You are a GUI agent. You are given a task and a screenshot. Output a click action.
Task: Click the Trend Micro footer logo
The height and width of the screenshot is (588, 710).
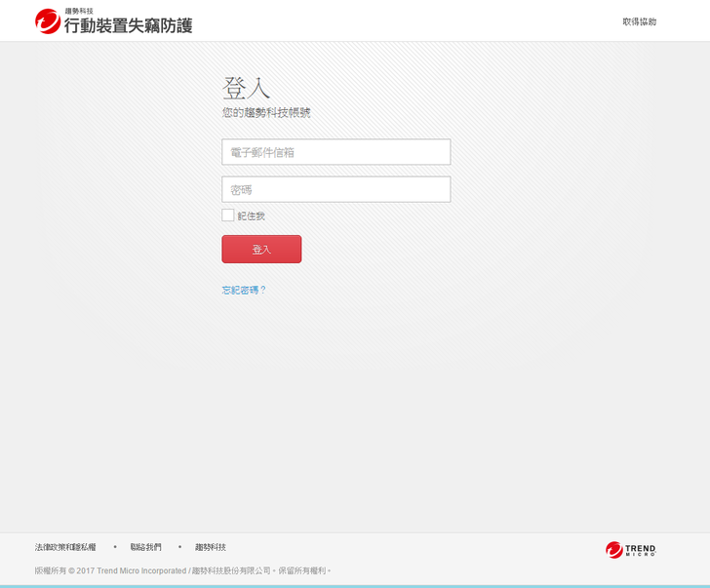(631, 550)
